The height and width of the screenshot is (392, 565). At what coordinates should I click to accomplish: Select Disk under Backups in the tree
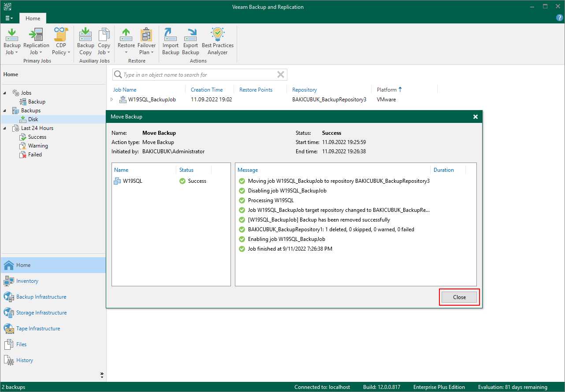33,119
